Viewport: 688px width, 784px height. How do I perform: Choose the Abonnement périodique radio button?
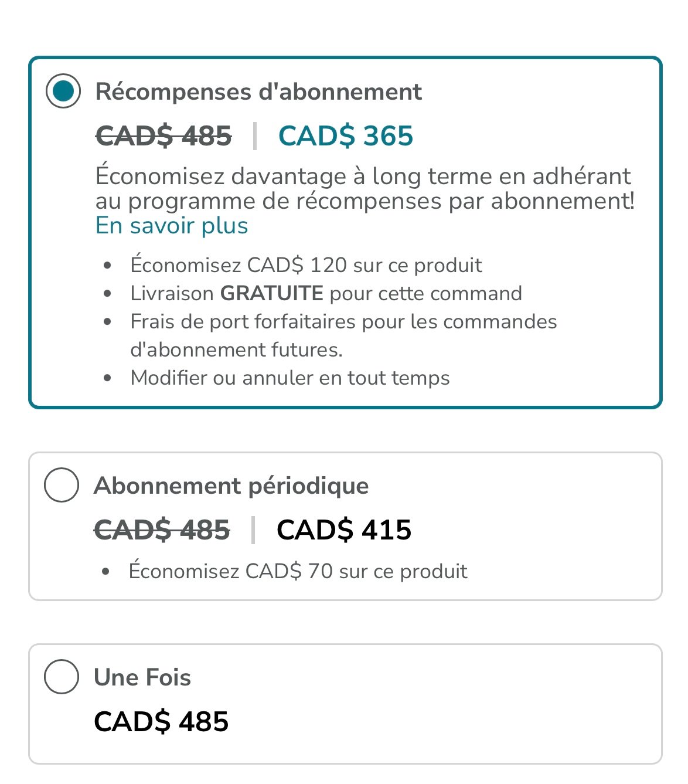click(62, 485)
